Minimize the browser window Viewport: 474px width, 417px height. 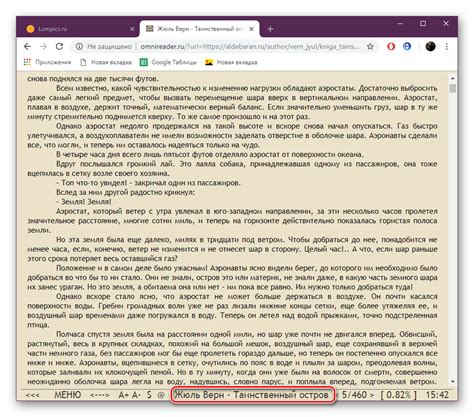coord(400,24)
